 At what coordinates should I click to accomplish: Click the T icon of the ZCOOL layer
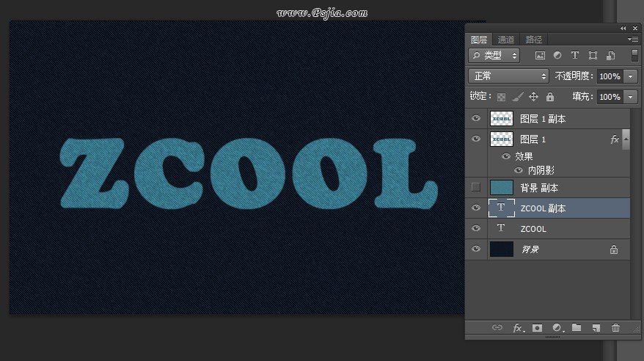tap(501, 228)
